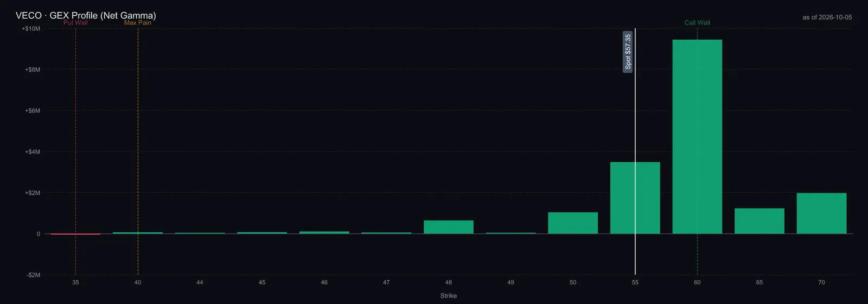Click the Call Wall label
The width and height of the screenshot is (868, 304).
click(697, 23)
